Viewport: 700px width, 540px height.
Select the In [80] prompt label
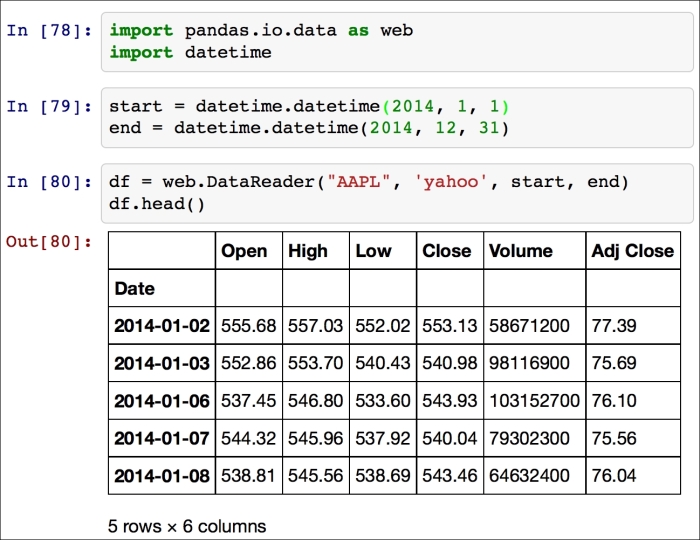49,182
